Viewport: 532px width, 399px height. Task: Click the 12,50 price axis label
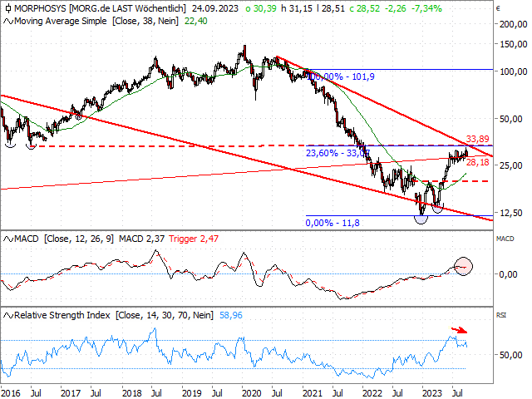(510, 213)
